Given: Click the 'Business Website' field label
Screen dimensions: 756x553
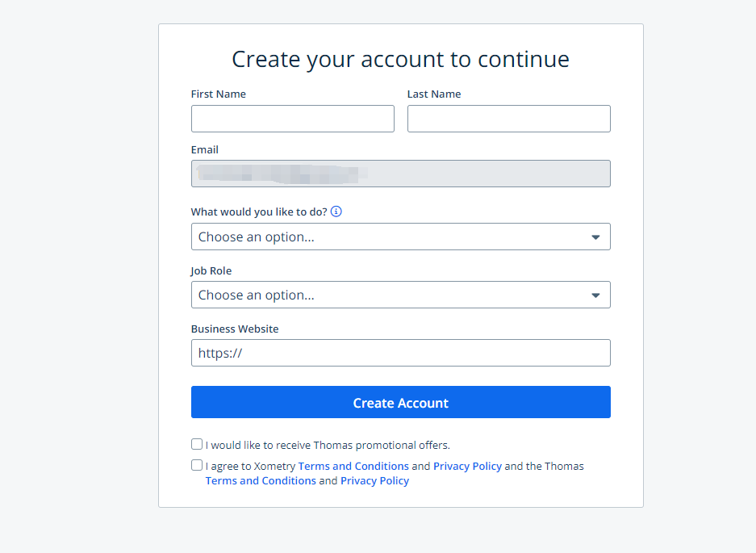Looking at the screenshot, I should [x=235, y=329].
